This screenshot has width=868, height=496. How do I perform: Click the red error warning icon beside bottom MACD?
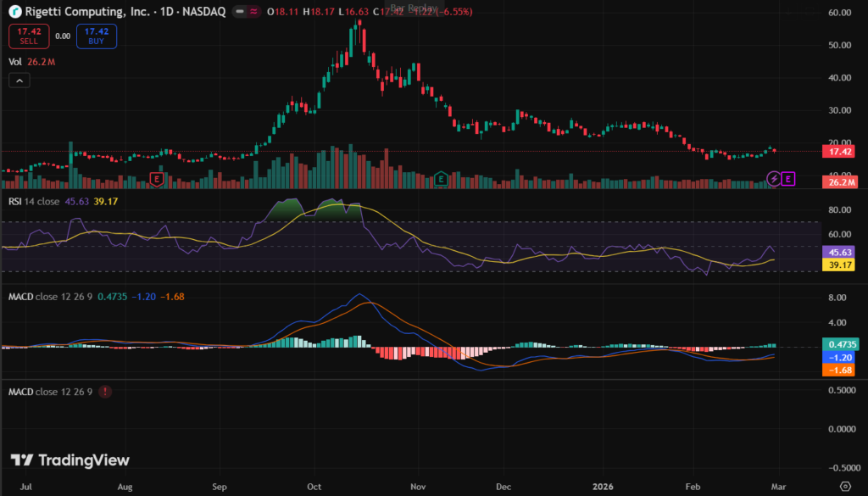[x=104, y=392]
